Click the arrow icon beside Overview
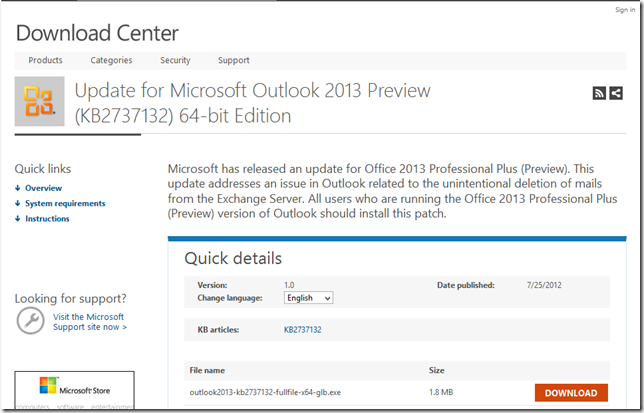The height and width of the screenshot is (413, 644). [x=18, y=188]
